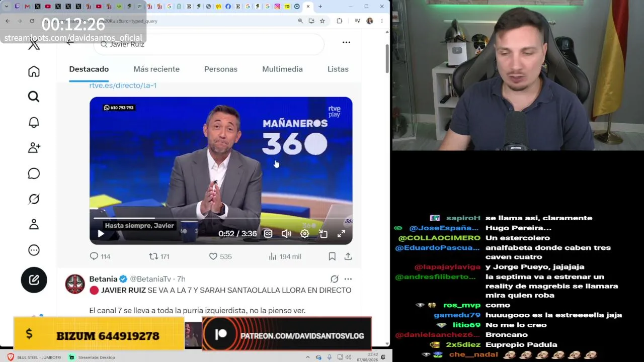Viewport: 644px width, 362px height.
Task: Open the X Home feed icon
Action: tap(34, 71)
